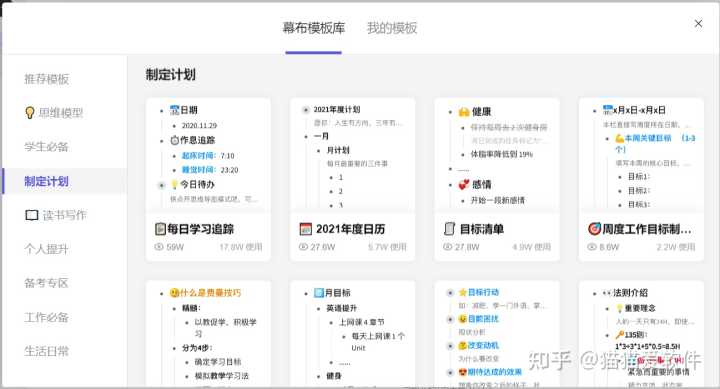Viewport: 720px width, 389px height.
Task: Click the lightbulb emoji beside 今日待办
Action: (x=174, y=185)
